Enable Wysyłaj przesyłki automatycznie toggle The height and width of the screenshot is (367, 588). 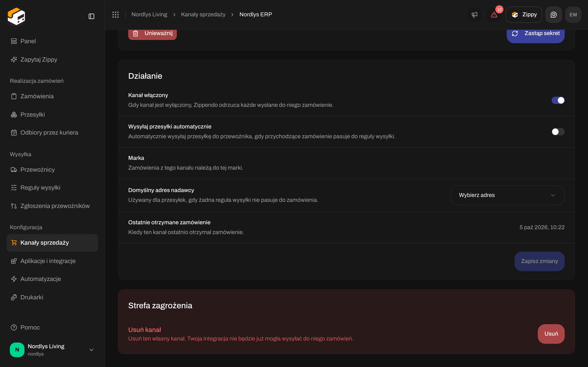(558, 132)
